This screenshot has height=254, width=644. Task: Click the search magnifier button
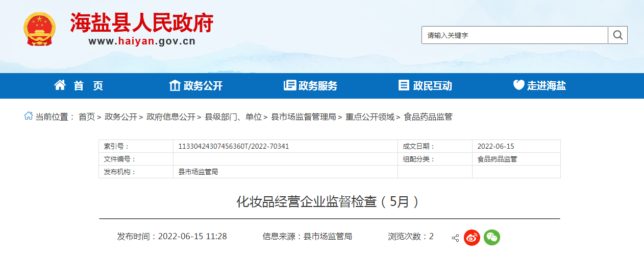[617, 35]
